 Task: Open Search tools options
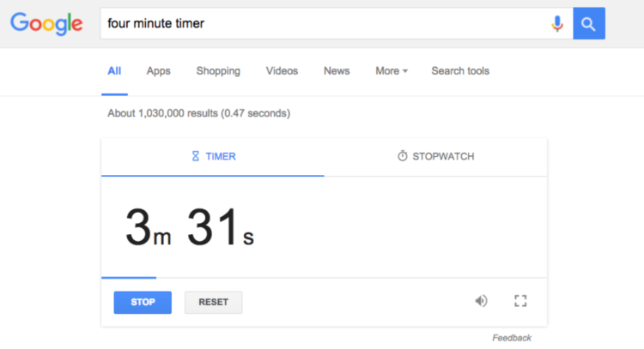[x=460, y=71]
